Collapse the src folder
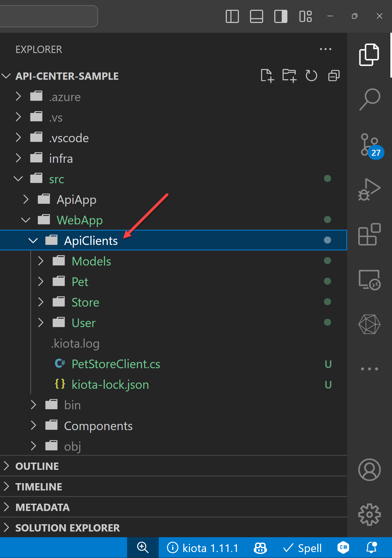 174,179
